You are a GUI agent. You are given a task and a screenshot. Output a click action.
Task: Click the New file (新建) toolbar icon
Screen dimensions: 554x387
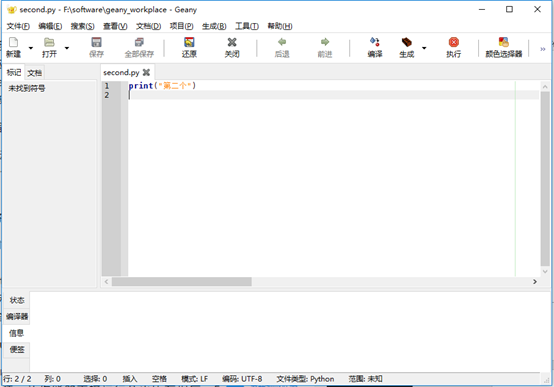(x=13, y=42)
